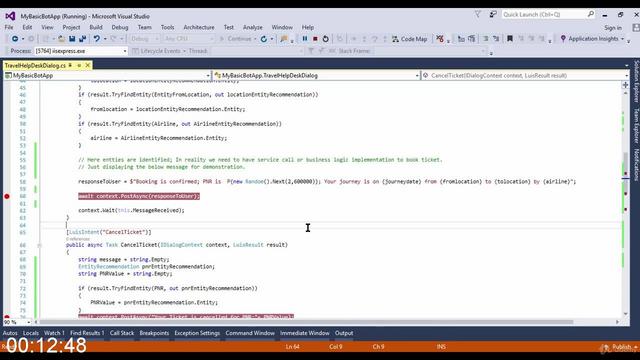The height and width of the screenshot is (360, 640).
Task: Click the Visual Studio logo icon
Action: [x=10, y=16]
